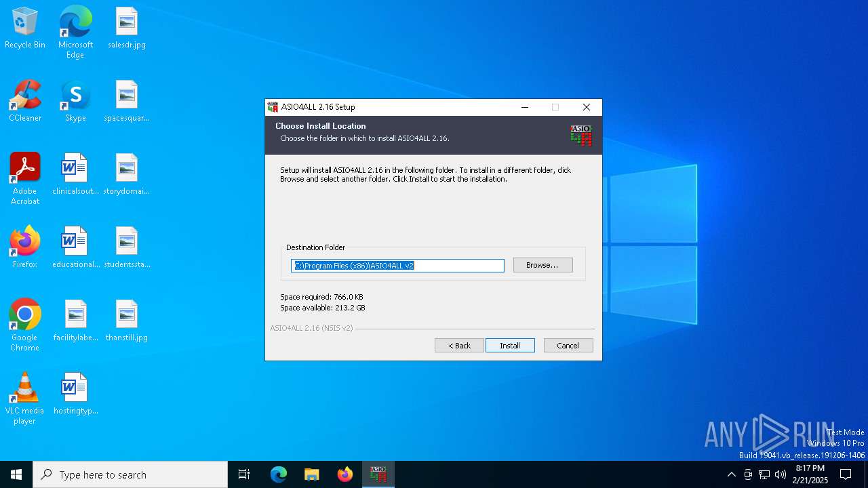This screenshot has height=488, width=868.
Task: Go back with the Back button
Action: (x=459, y=346)
